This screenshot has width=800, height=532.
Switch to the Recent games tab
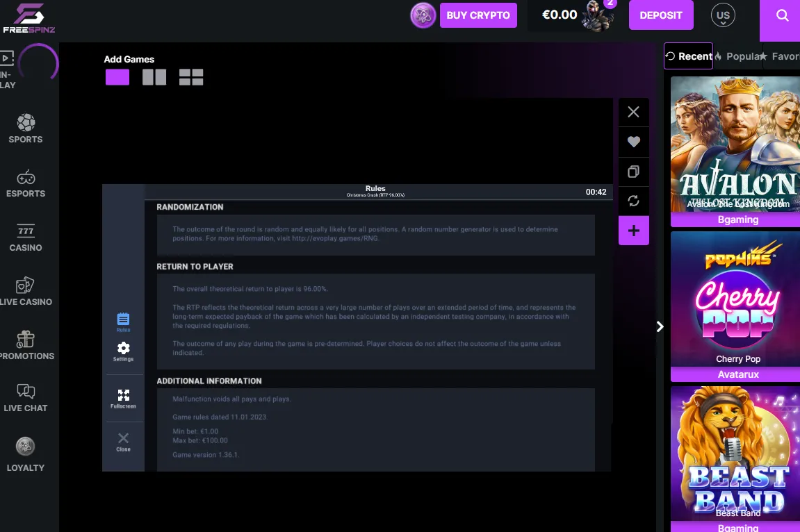pyautogui.click(x=688, y=56)
